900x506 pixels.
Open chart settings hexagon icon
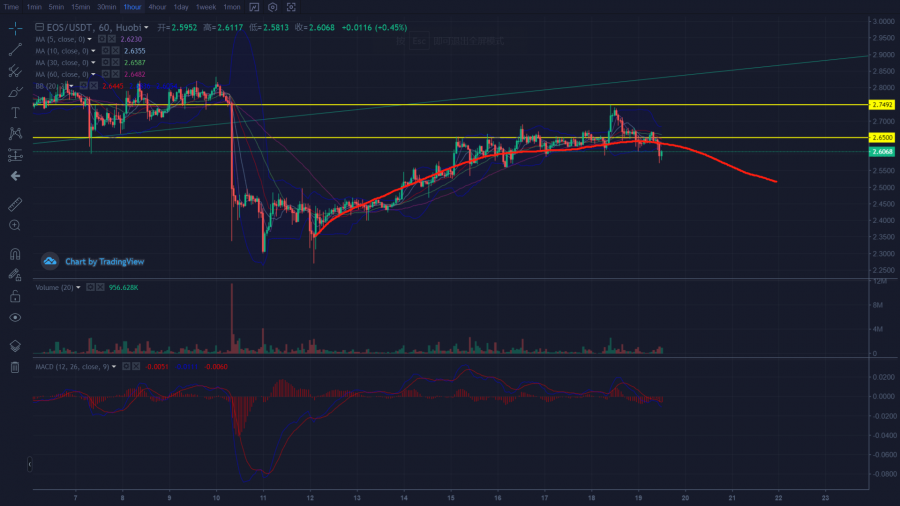273,7
